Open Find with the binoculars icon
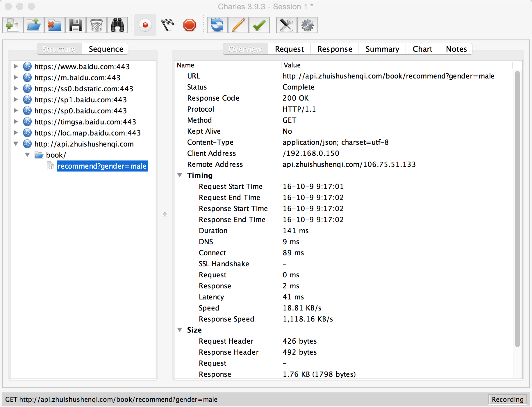Image resolution: width=532 pixels, height=407 pixels. click(x=117, y=25)
